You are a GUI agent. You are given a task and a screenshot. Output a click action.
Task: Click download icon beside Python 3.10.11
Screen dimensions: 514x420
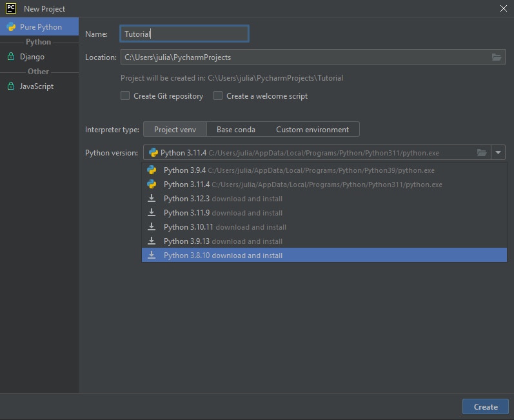tap(152, 226)
